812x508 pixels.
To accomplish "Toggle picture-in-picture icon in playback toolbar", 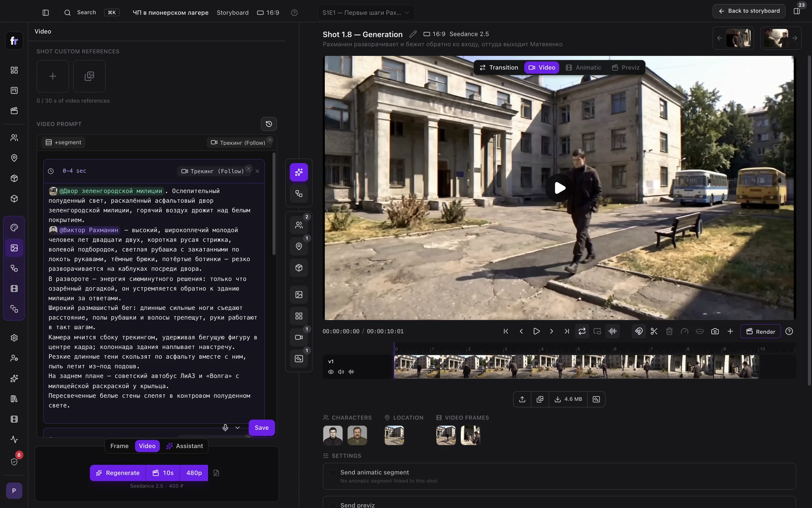I will pos(597,331).
